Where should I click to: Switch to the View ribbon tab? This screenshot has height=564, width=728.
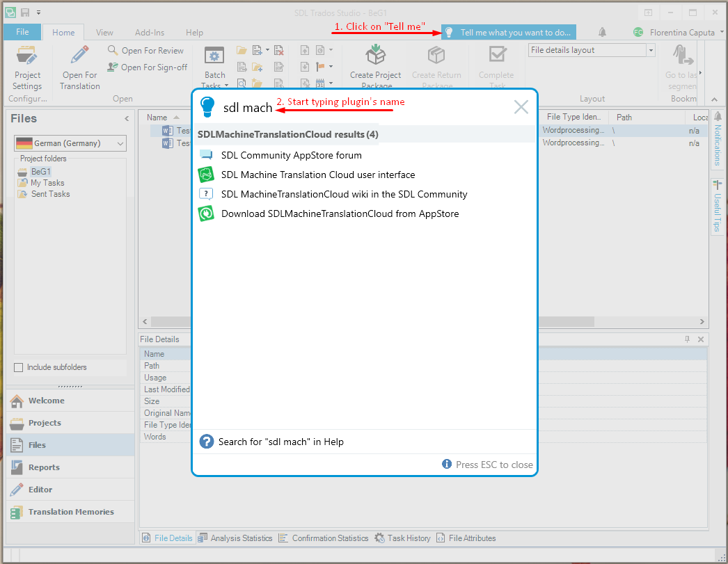pos(104,33)
